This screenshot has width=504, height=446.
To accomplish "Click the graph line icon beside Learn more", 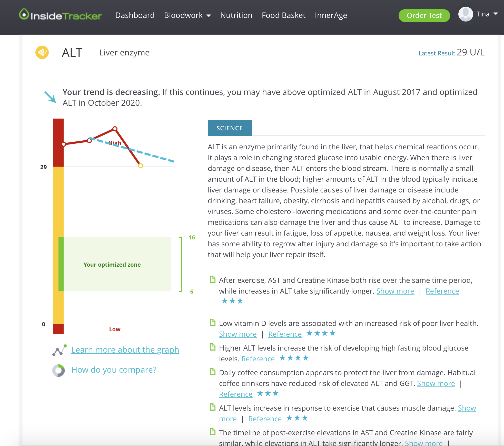I will (x=60, y=351).
